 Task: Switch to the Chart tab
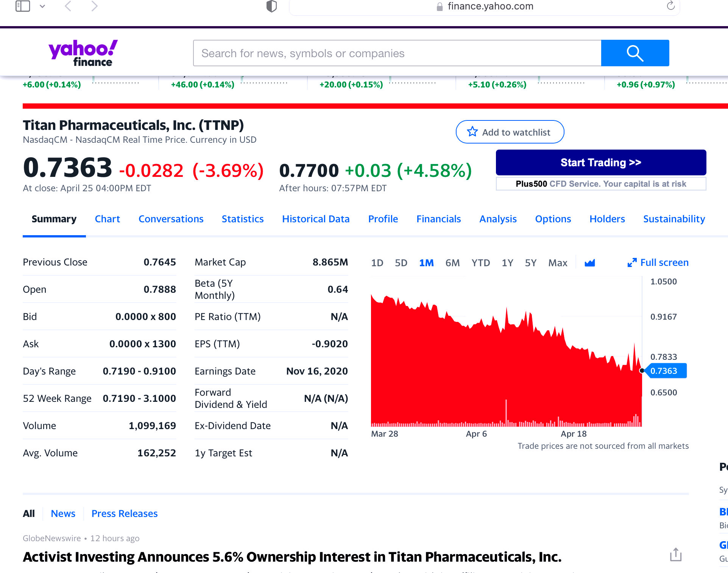tap(107, 219)
